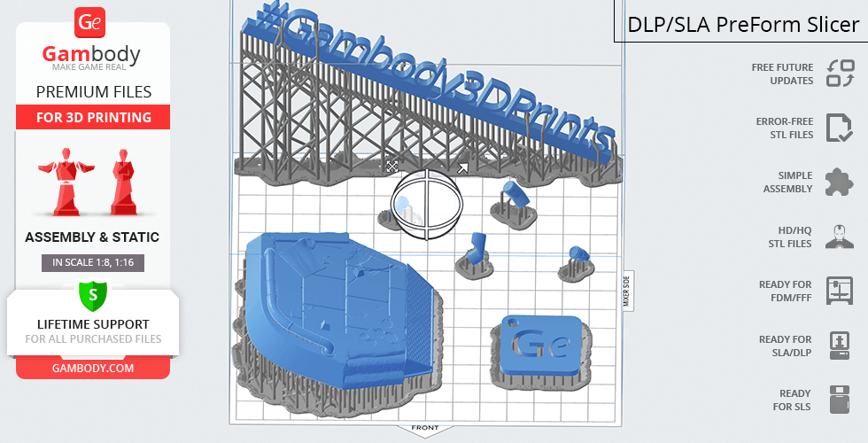Click the circular rotation sphere manipulator

tap(427, 205)
